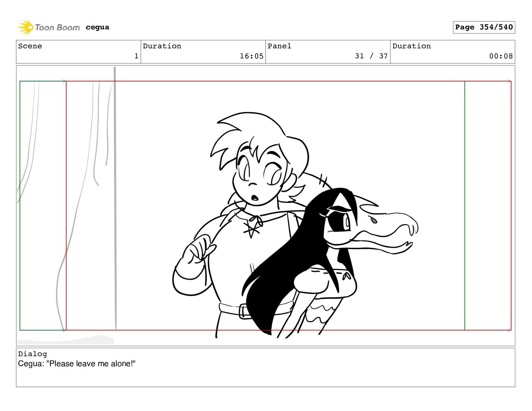Click the Toon Boom logo
The image size is (532, 411).
(x=48, y=27)
